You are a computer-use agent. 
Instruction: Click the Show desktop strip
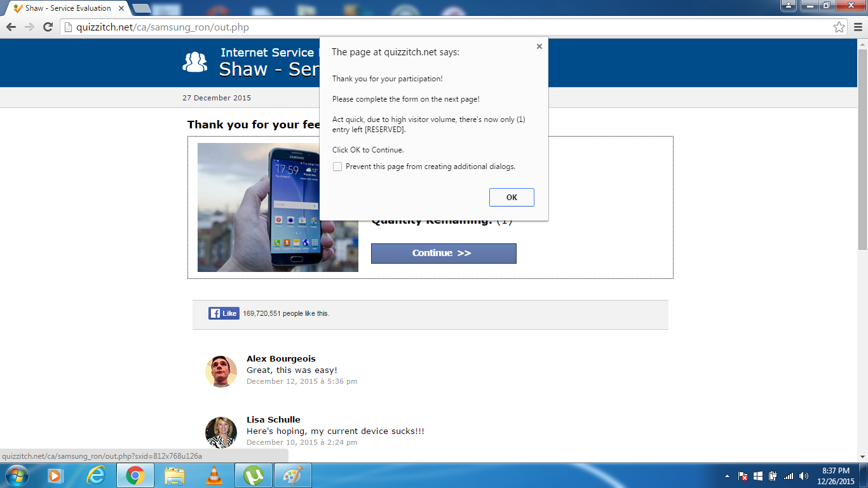point(864,475)
